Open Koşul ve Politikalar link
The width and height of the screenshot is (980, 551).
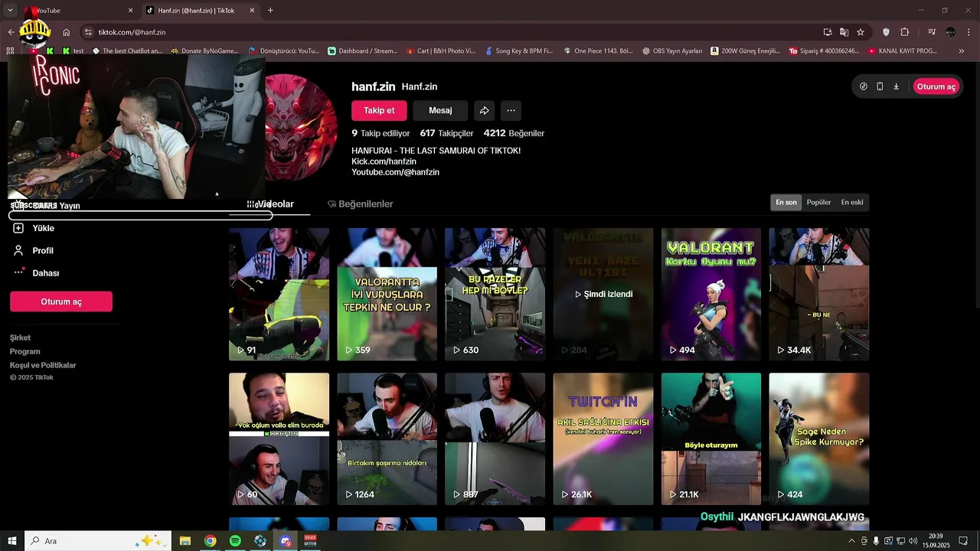click(43, 365)
